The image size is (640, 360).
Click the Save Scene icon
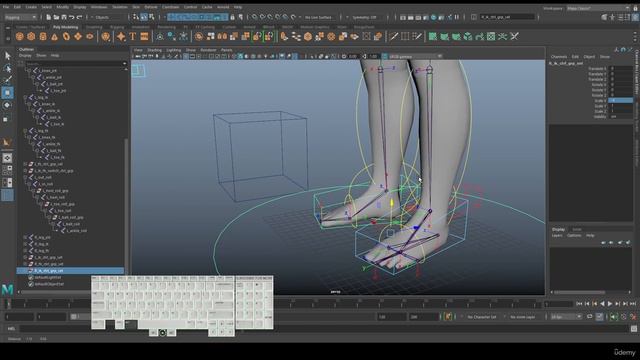[x=64, y=18]
